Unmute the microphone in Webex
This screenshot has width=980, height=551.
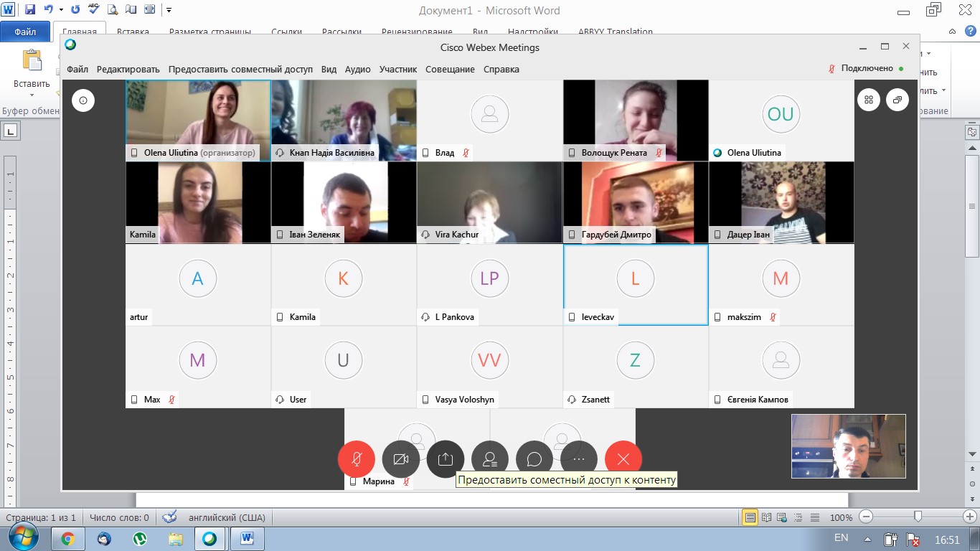click(x=357, y=459)
